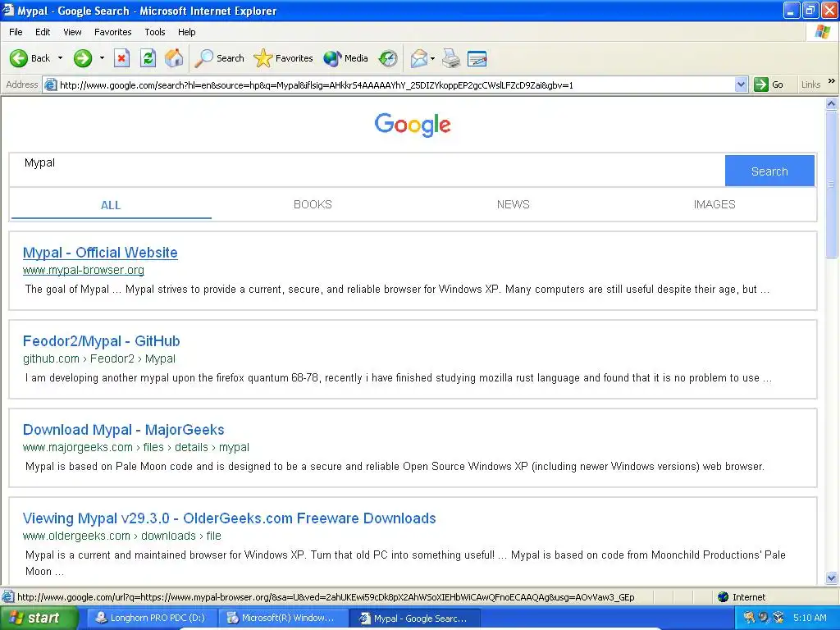Refresh the page using the Refresh icon
The image size is (840, 630).
pos(148,58)
